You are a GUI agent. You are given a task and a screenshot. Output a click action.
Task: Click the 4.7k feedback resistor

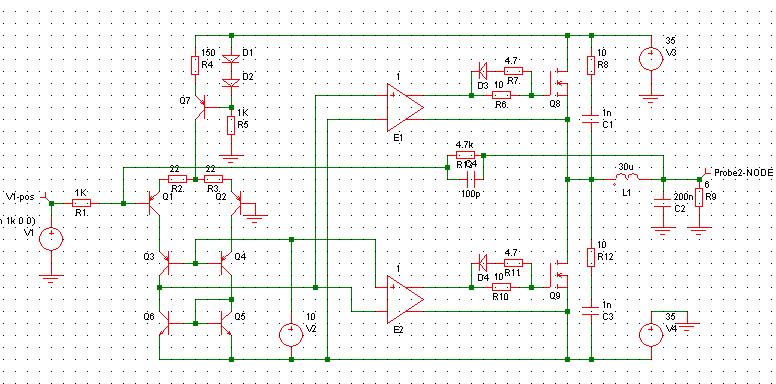[x=465, y=155]
